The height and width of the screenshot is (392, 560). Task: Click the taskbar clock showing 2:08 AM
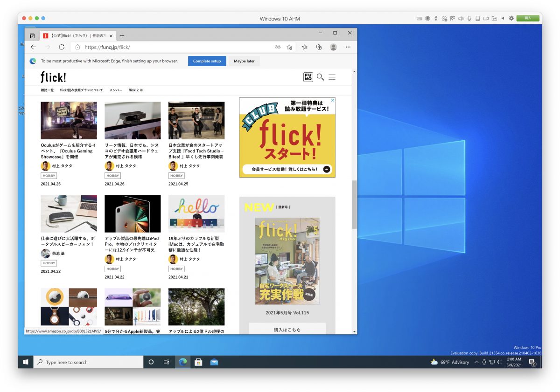513,362
